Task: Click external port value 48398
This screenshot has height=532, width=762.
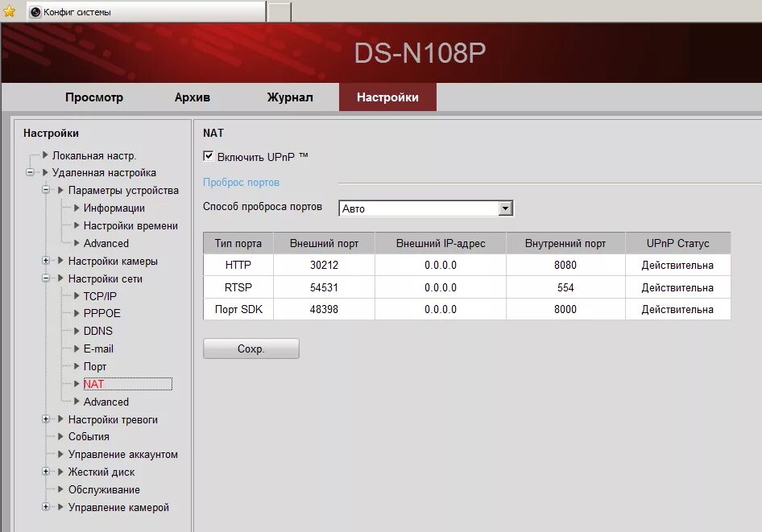Action: pos(324,309)
